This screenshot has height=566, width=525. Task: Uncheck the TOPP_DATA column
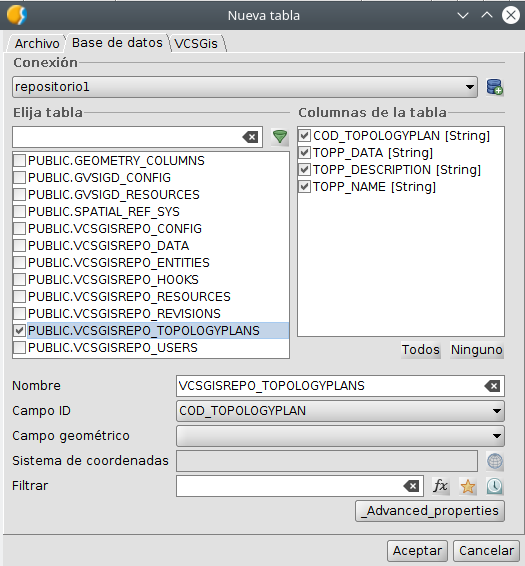[304, 153]
